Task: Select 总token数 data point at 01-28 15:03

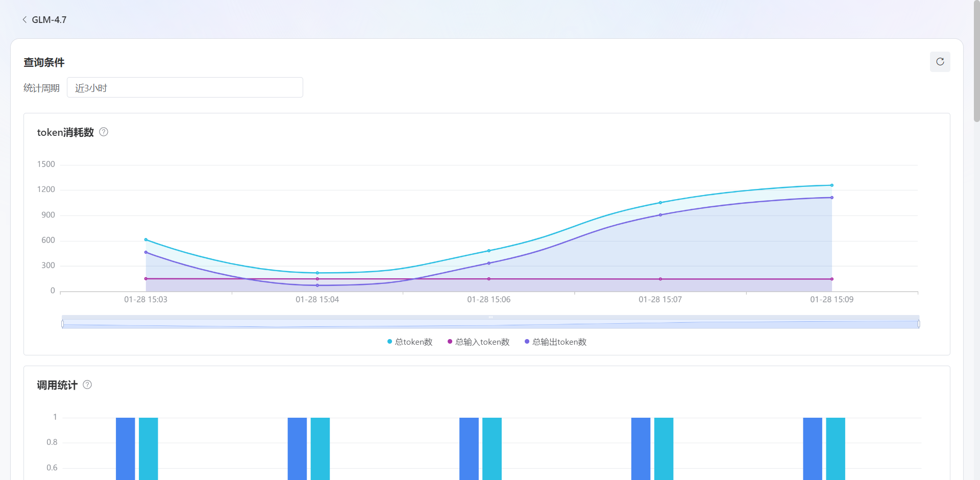Action: [146, 239]
